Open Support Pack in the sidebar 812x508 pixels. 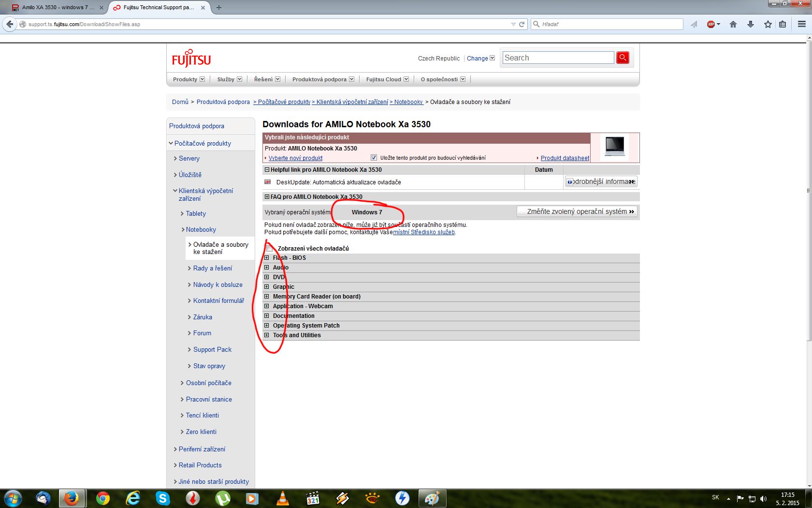click(212, 350)
